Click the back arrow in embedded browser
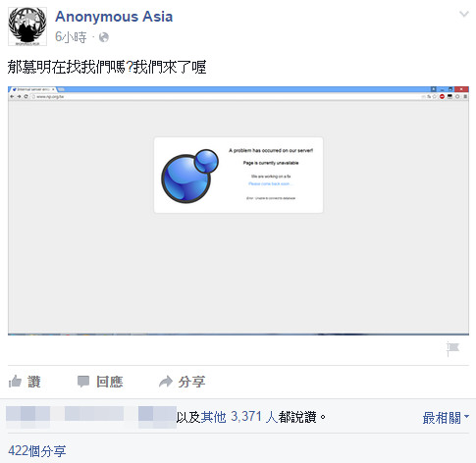 click(x=12, y=96)
